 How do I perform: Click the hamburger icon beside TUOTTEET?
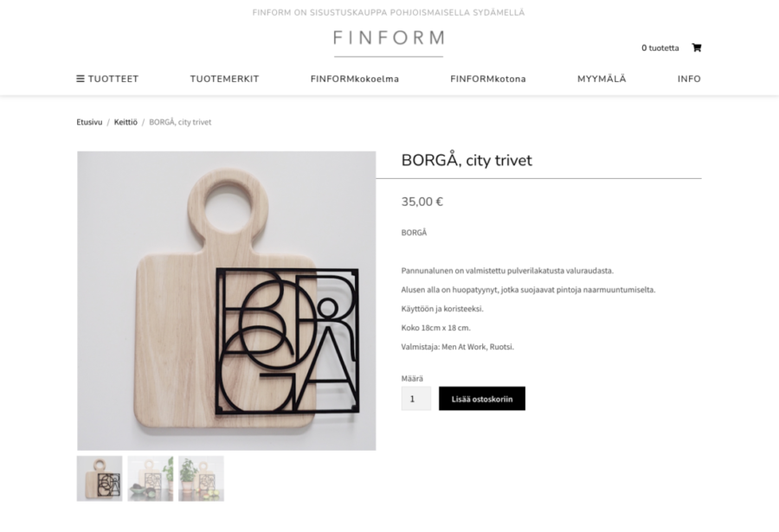click(80, 79)
